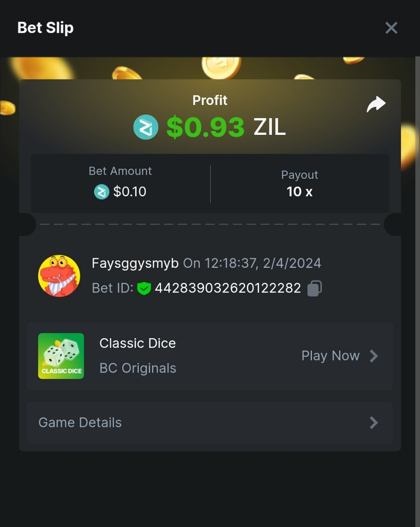Expand the Game Details section
The height and width of the screenshot is (527, 420).
pyautogui.click(x=210, y=422)
